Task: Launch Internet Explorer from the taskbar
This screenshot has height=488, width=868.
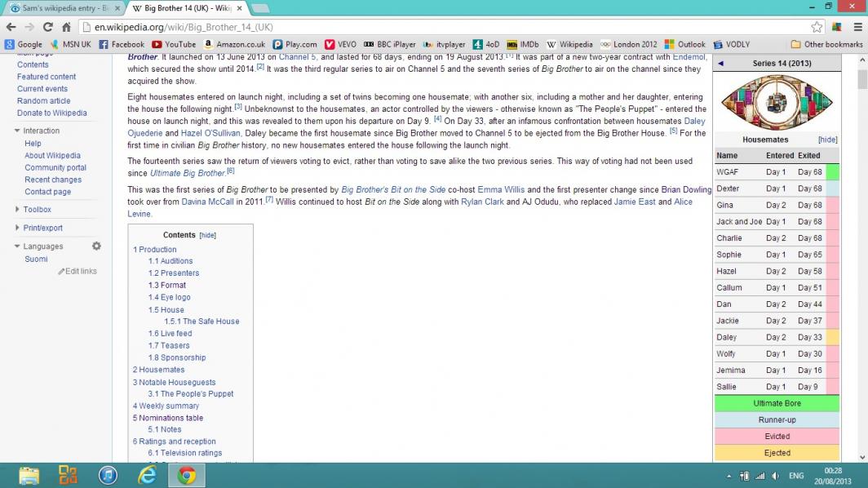Action: point(148,475)
